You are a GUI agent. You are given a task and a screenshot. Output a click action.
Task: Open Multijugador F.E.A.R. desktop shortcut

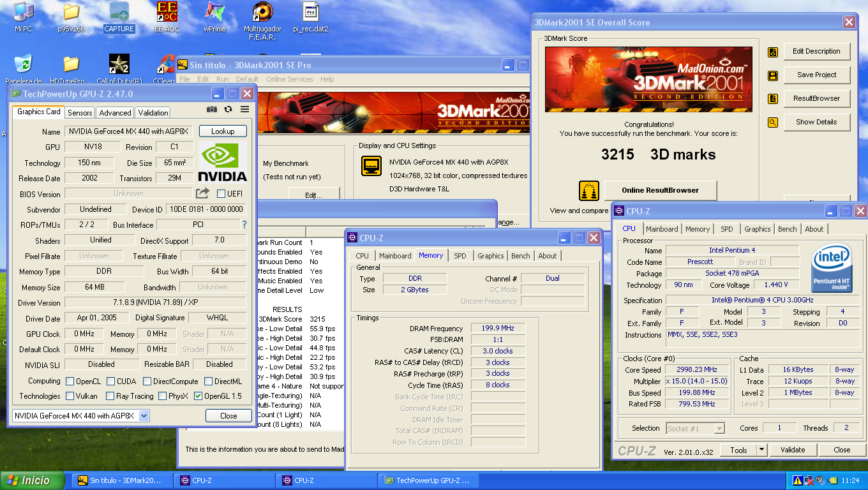[x=262, y=21]
